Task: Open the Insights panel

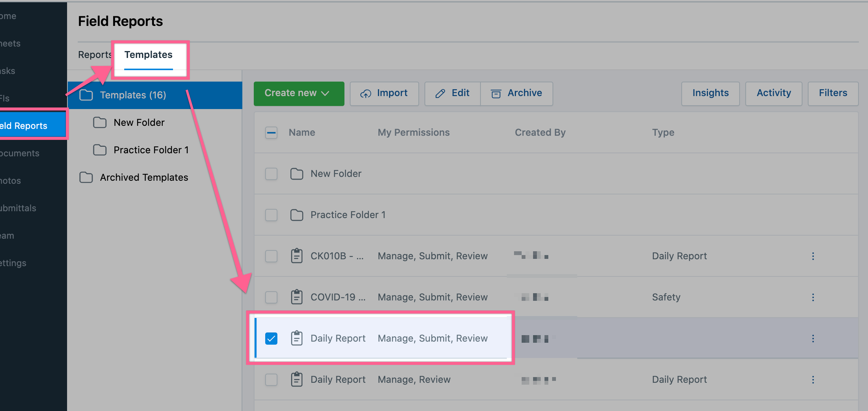Action: (x=710, y=93)
